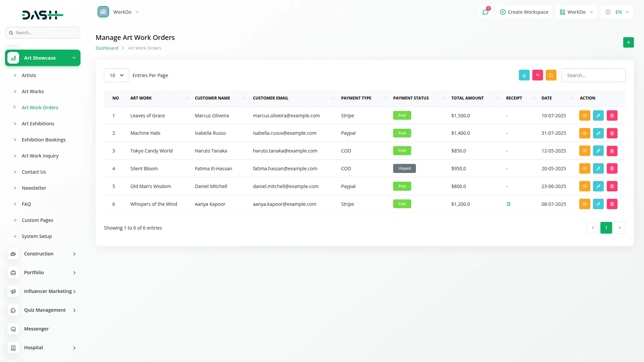Expand the EN language dropdown
The width and height of the screenshot is (644, 362).
(x=618, y=12)
